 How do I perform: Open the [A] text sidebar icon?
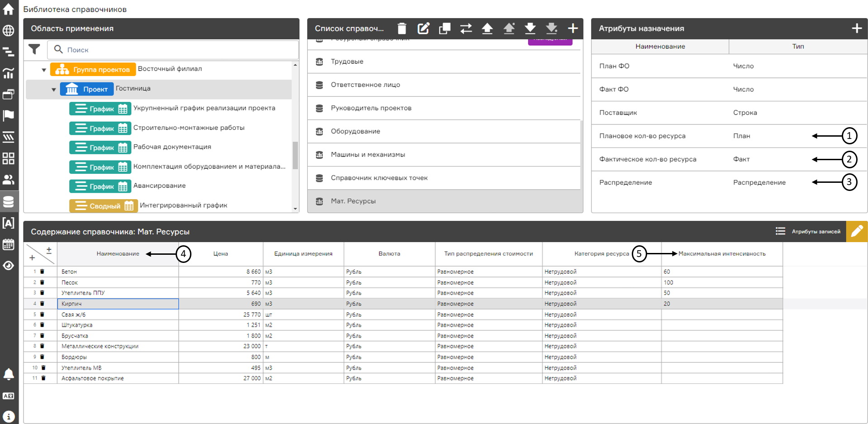pos(9,223)
